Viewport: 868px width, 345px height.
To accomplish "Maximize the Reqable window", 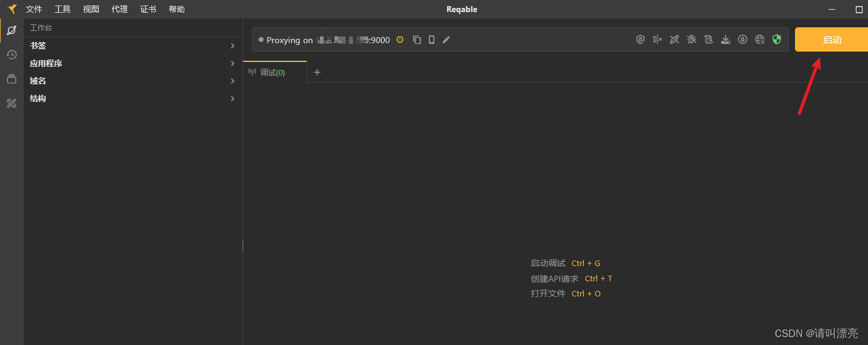I will 859,9.
